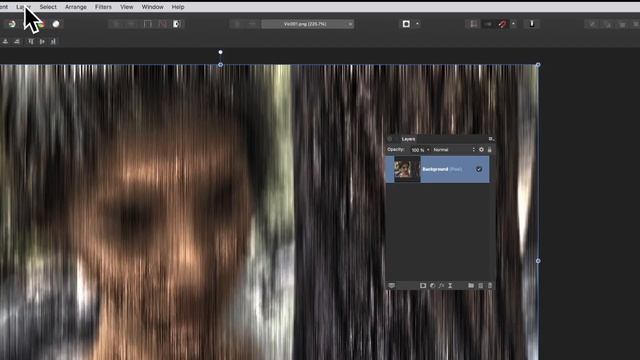Open the Normal blend mode dropdown

(454, 150)
